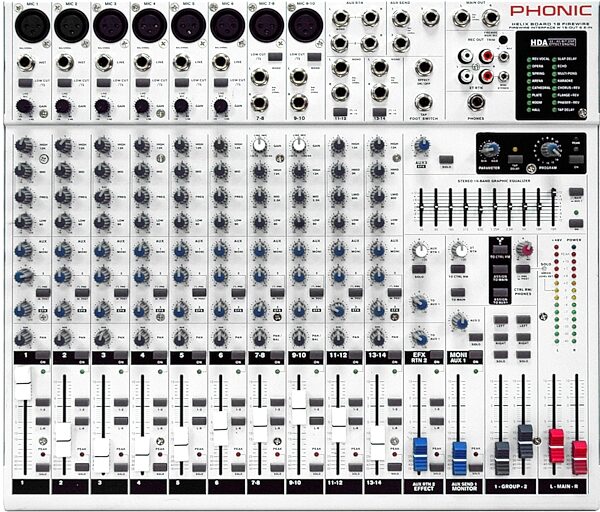This screenshot has width=600, height=512.
Task: Solo the AUX 3 EFX master send
Action: click(446, 160)
